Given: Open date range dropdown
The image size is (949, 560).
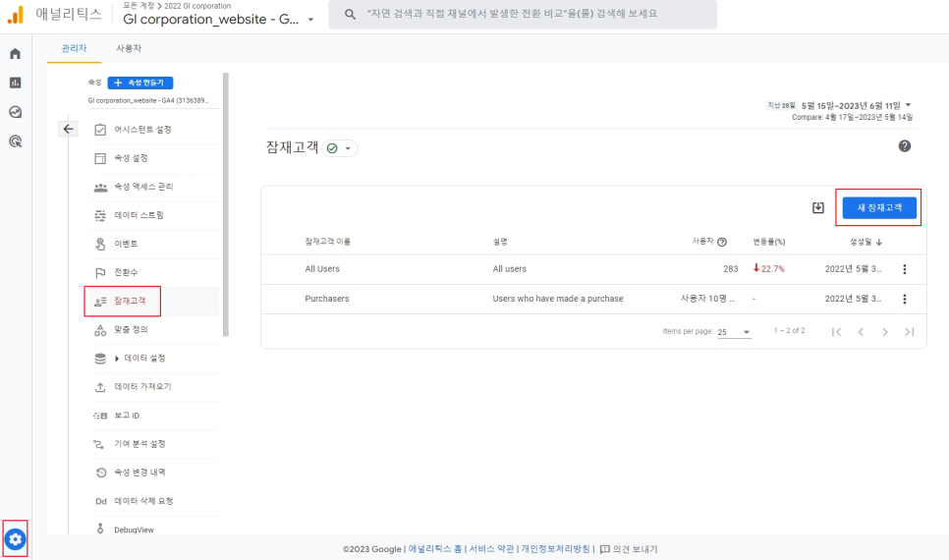Looking at the screenshot, I should coord(908,105).
